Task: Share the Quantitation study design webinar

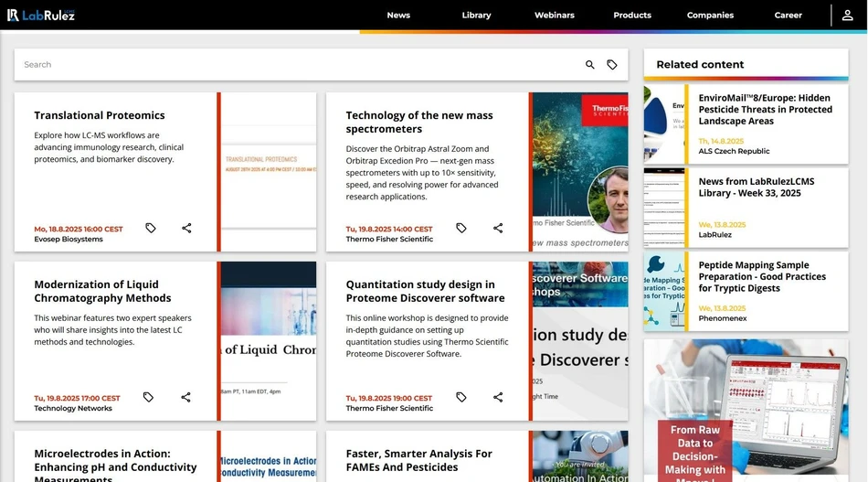Action: coord(498,397)
